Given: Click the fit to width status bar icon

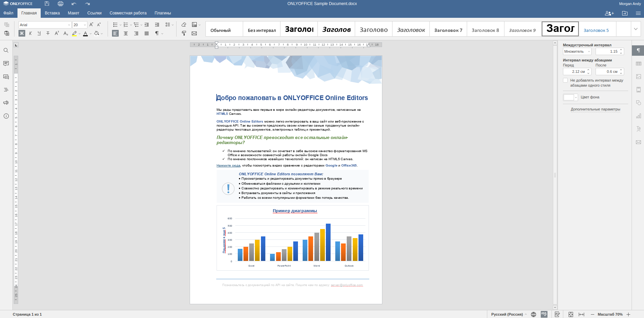Looking at the screenshot, I should [x=581, y=314].
